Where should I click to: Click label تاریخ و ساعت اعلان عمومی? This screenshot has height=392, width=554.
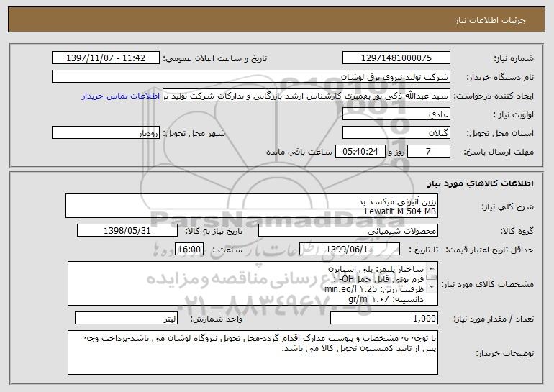coord(215,58)
